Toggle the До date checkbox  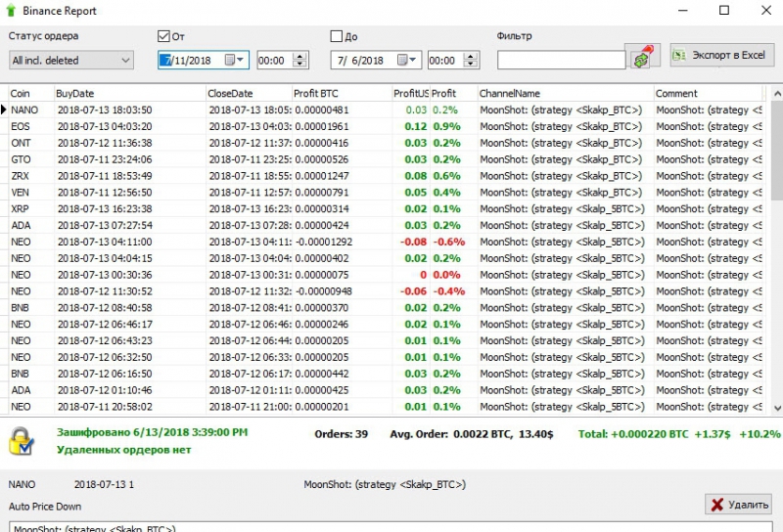pos(336,36)
